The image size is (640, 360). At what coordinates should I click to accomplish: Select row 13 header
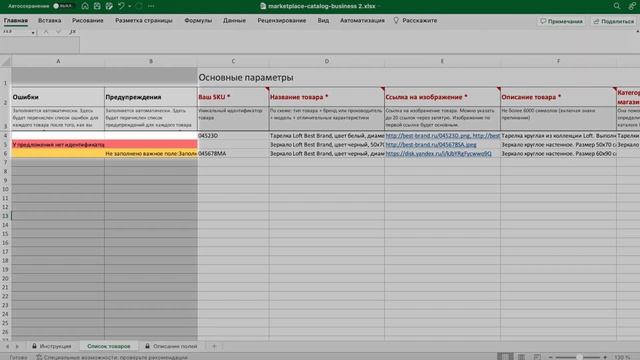(5, 216)
